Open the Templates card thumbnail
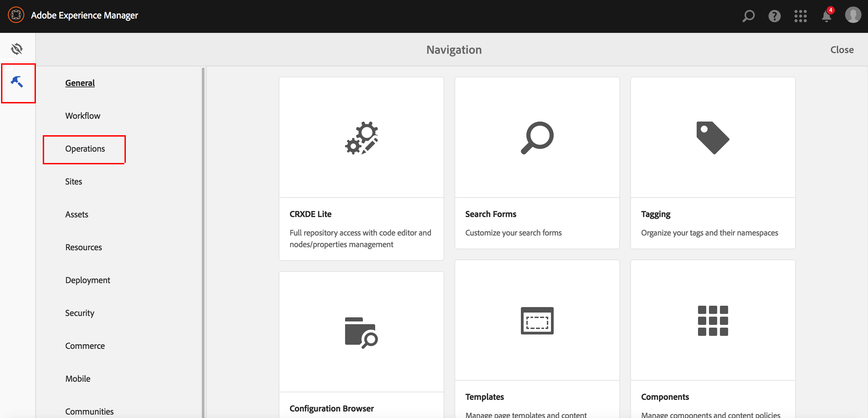The image size is (868, 418). click(x=537, y=320)
